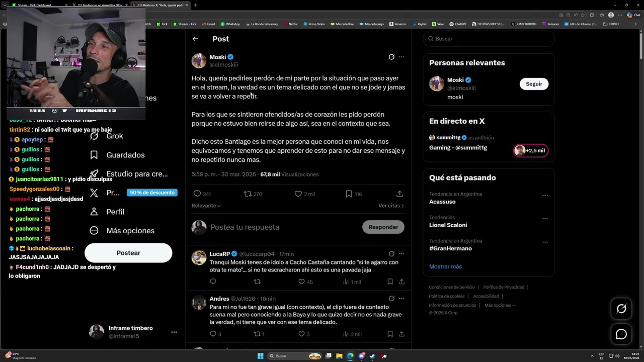The width and height of the screenshot is (644, 362).
Task: Share Andres's reply
Action: (x=401, y=334)
